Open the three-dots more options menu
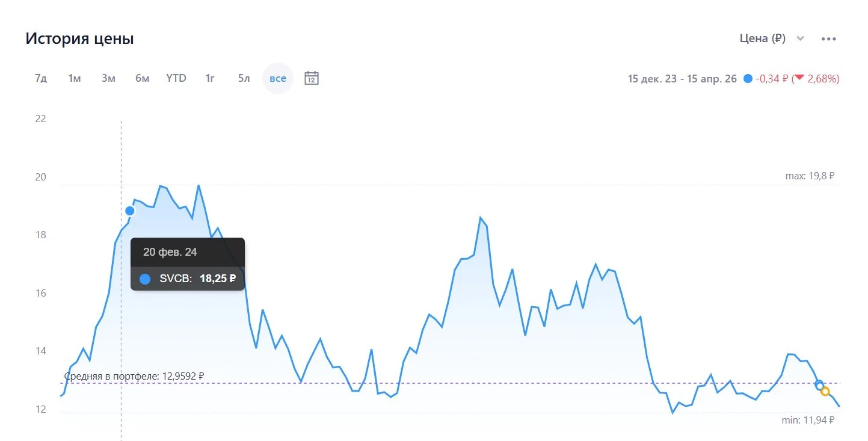868x441 pixels. point(829,39)
